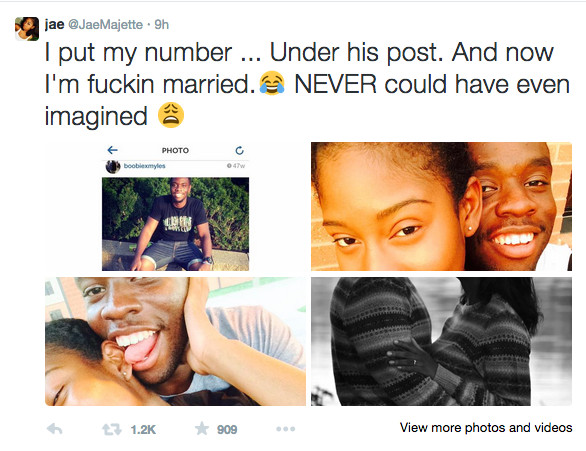Click the 909 favorites count
Image resolution: width=586 pixels, height=451 pixels.
pyautogui.click(x=227, y=430)
